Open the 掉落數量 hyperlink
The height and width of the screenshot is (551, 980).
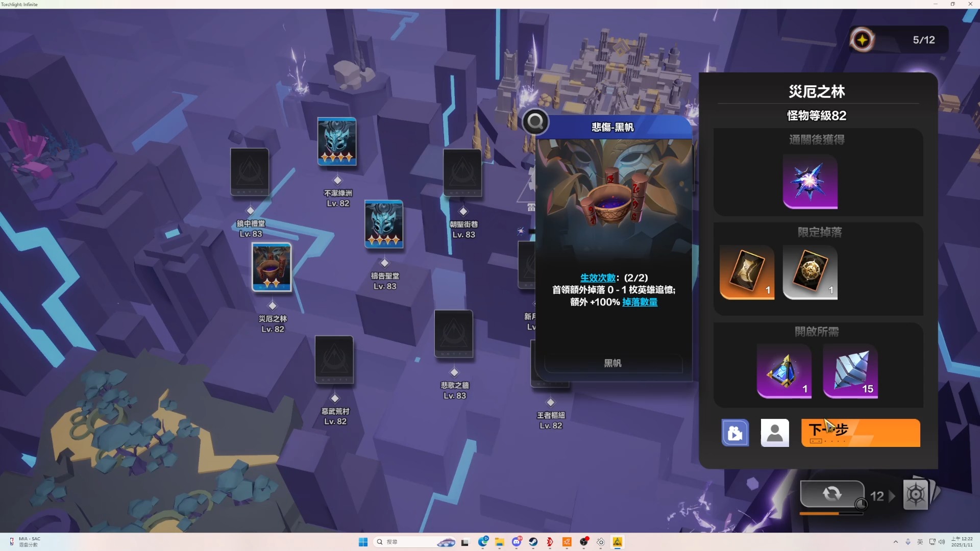point(640,302)
